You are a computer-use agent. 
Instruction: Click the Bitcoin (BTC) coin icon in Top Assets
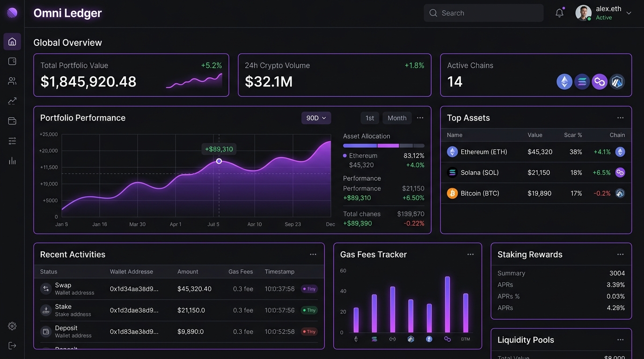tap(452, 193)
